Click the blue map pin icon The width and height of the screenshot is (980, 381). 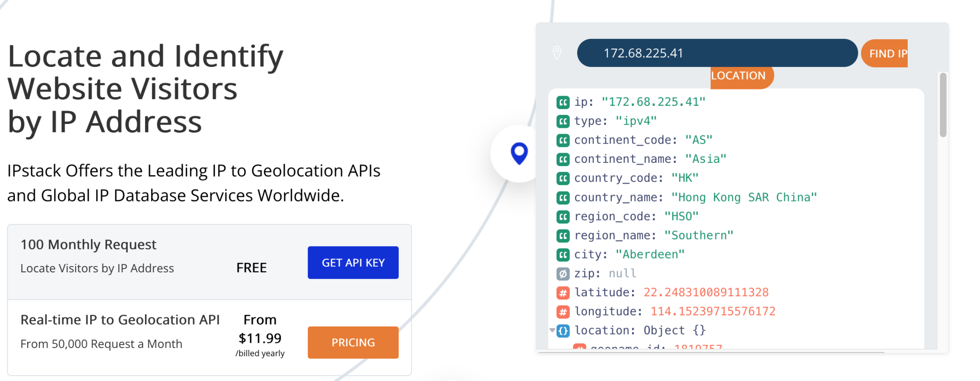point(519,153)
